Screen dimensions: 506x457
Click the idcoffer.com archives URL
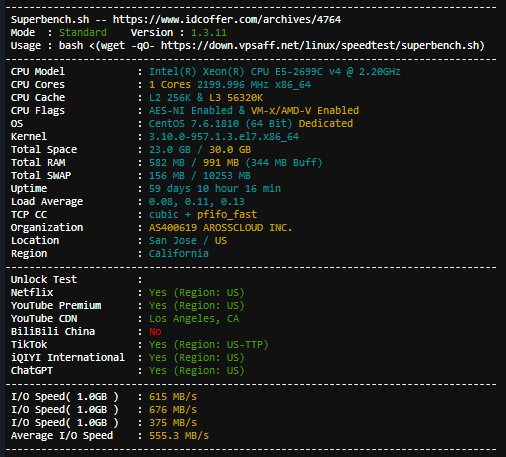click(x=227, y=20)
